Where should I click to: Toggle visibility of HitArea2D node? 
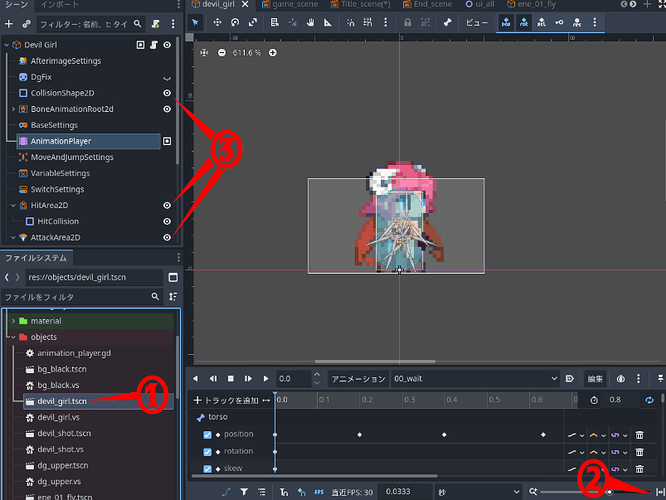point(167,205)
